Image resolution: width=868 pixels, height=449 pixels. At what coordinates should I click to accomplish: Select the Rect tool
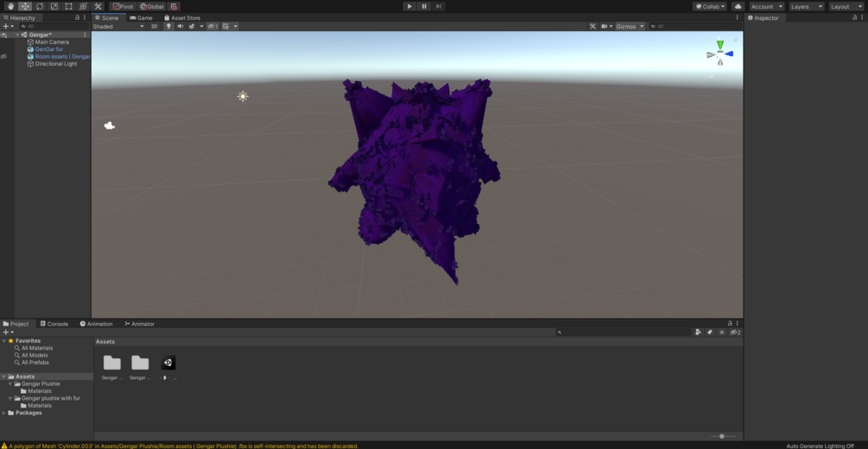pos(68,6)
